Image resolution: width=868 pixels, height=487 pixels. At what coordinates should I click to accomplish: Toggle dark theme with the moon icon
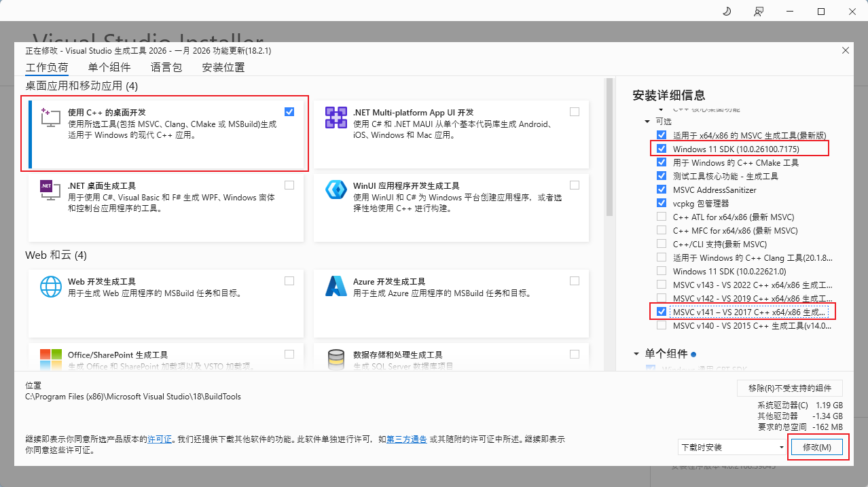tap(727, 12)
